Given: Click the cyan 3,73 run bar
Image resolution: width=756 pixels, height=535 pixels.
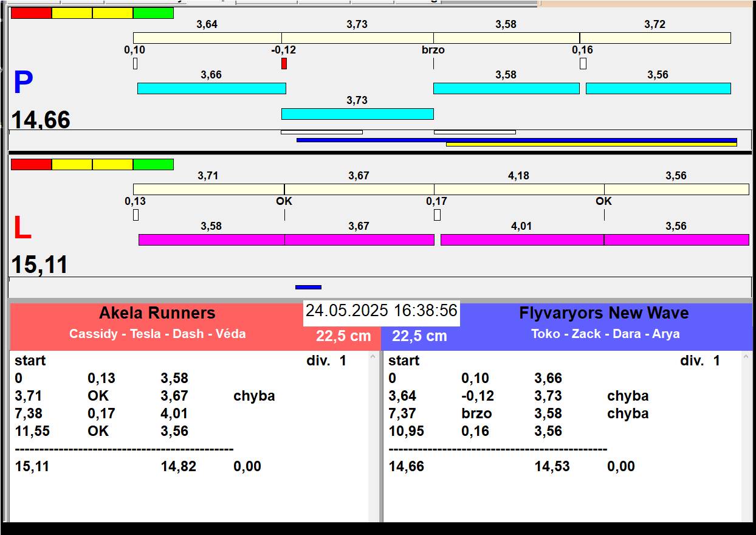Looking at the screenshot, I should [357, 114].
